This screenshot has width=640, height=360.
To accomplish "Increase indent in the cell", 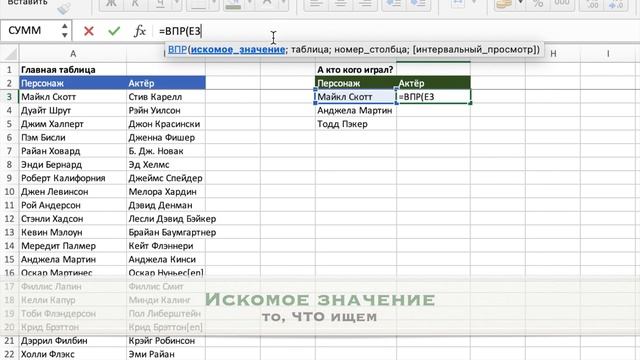I will pyautogui.click(x=418, y=4).
